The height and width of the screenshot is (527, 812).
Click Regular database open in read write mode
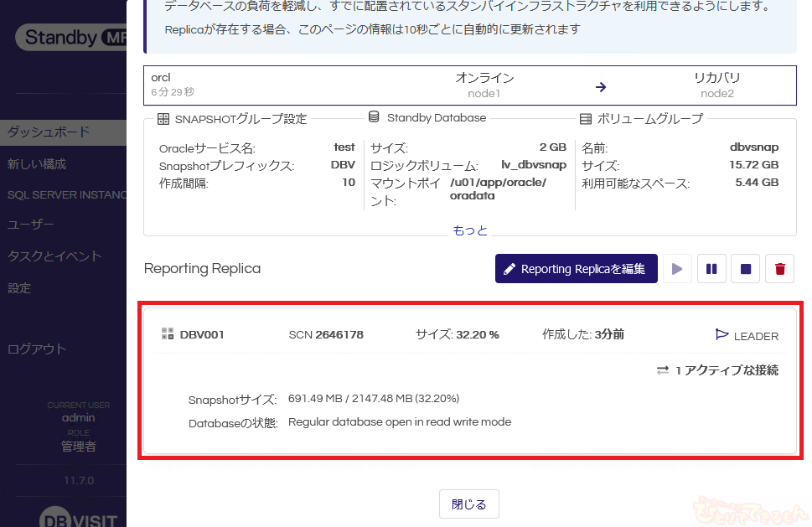[400, 422]
